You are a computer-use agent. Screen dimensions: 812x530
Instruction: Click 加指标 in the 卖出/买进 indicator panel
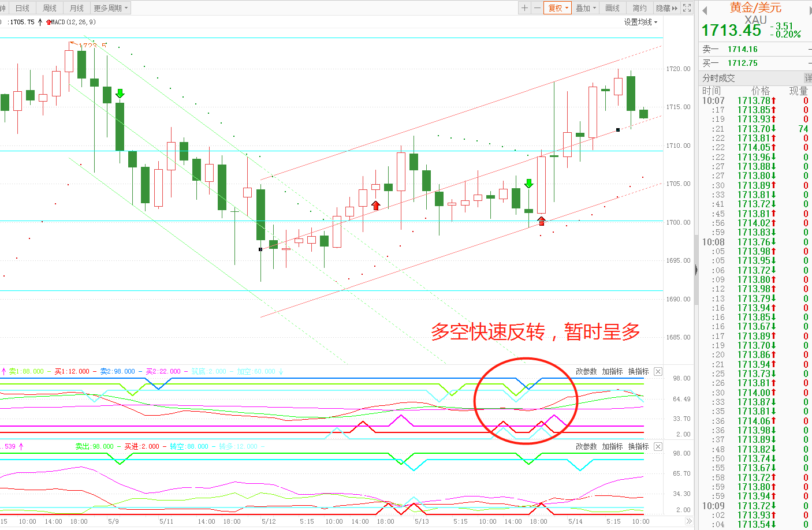(612, 446)
